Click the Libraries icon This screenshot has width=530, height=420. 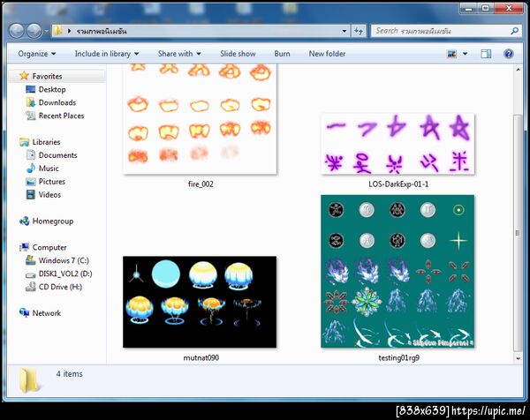click(x=24, y=142)
